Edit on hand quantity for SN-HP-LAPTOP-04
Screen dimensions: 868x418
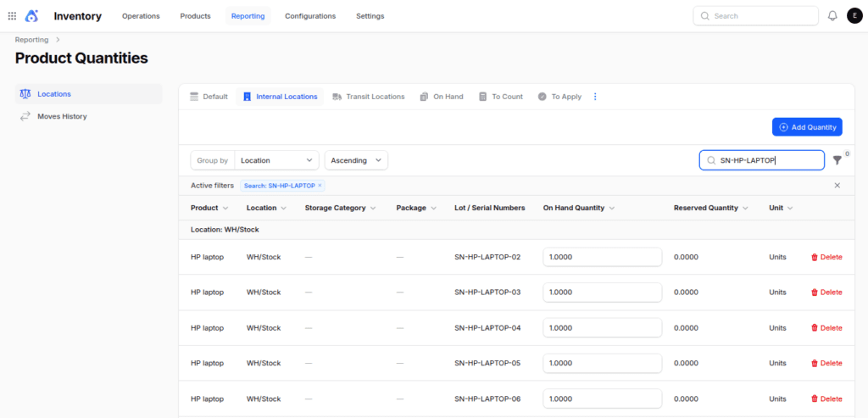603,328
